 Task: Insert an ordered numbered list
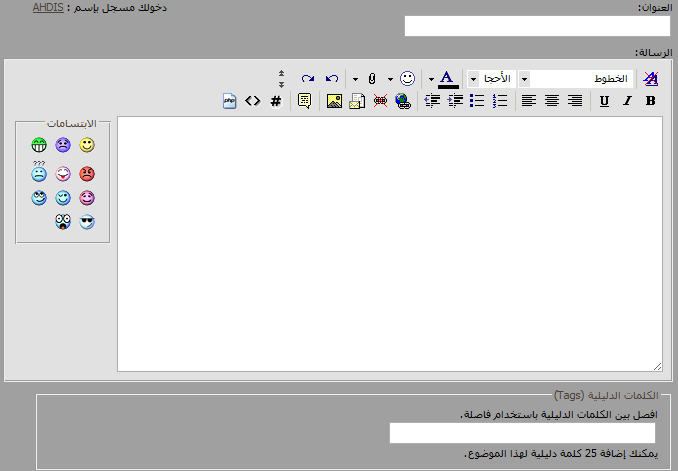tap(501, 100)
